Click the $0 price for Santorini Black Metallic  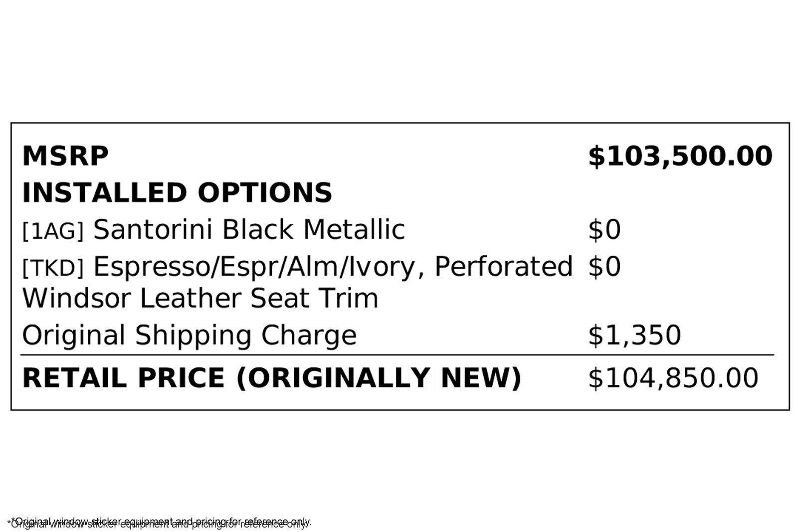tap(604, 230)
